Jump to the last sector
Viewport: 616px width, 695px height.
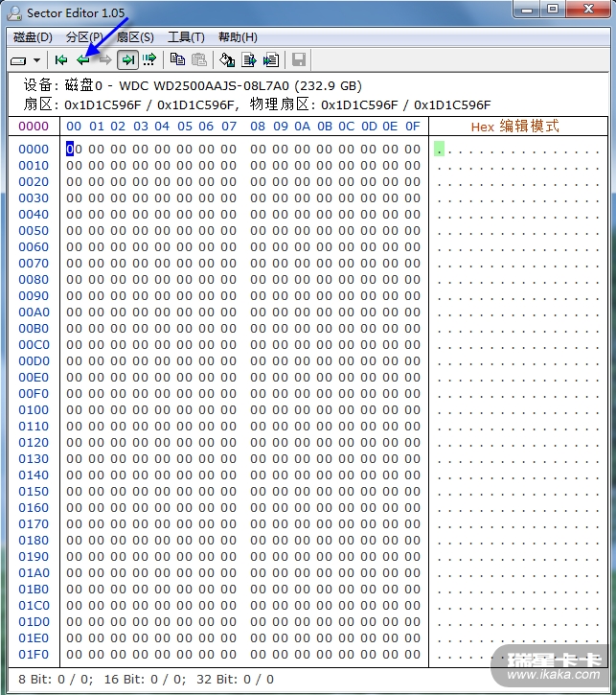click(x=127, y=60)
